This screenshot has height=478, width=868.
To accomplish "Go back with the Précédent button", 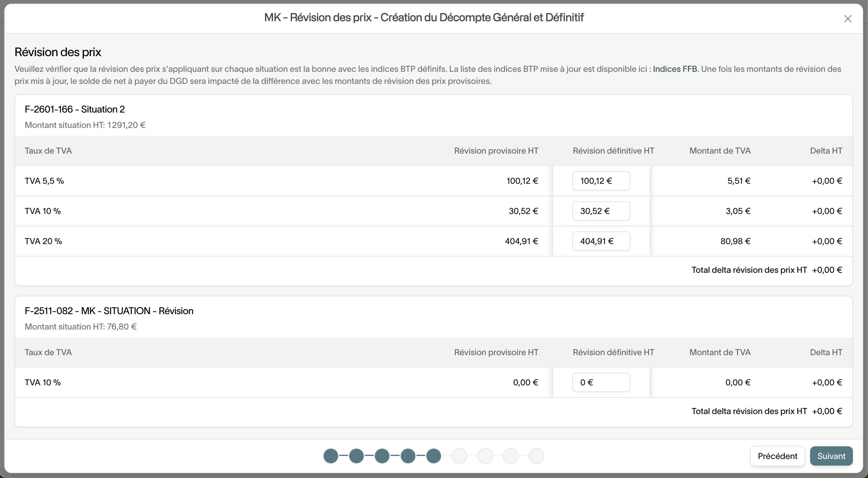I will [x=777, y=456].
